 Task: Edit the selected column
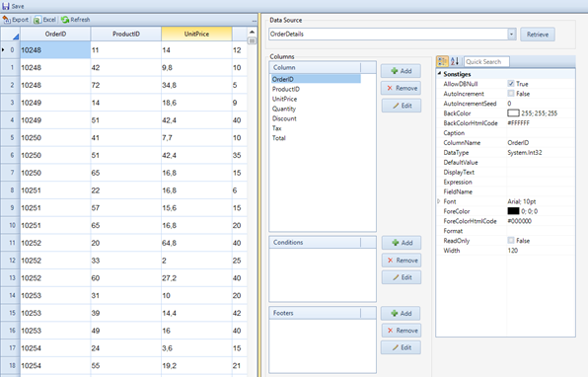(402, 106)
